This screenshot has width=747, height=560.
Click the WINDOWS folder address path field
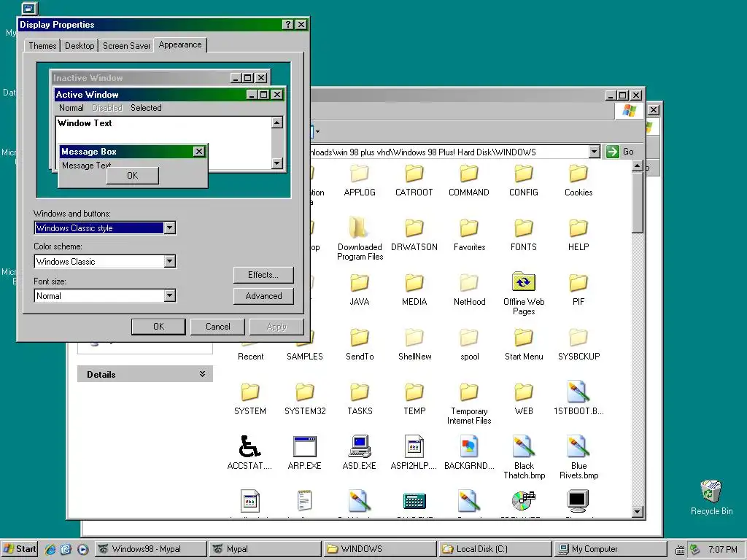[449, 152]
